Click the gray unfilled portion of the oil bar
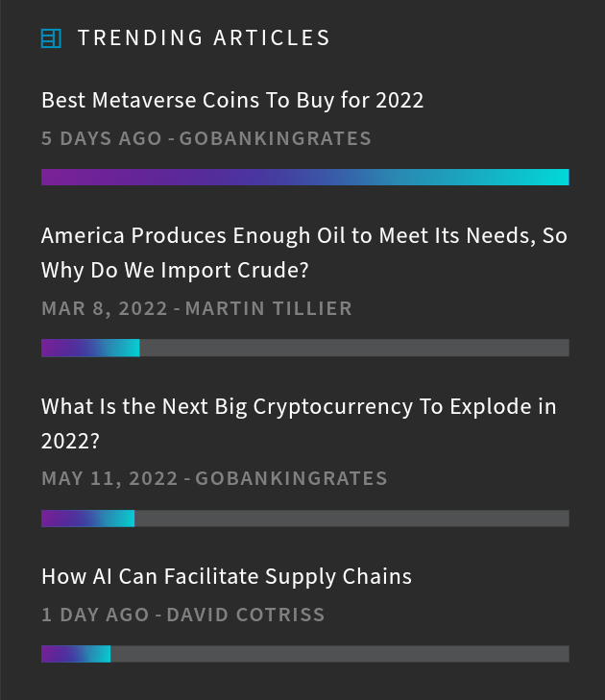The width and height of the screenshot is (605, 700). click(354, 348)
